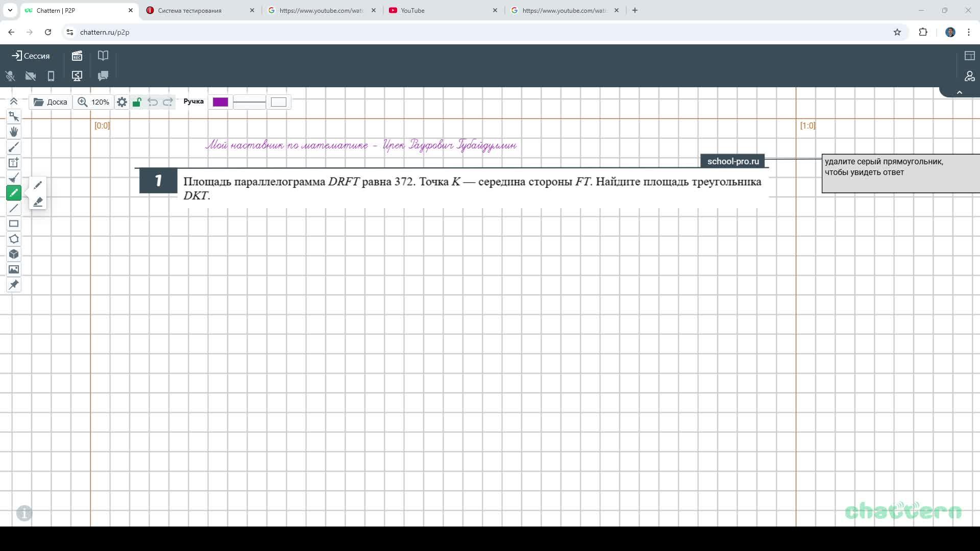
Task: Select the gray rectangle covering the answer
Action: [x=901, y=173]
